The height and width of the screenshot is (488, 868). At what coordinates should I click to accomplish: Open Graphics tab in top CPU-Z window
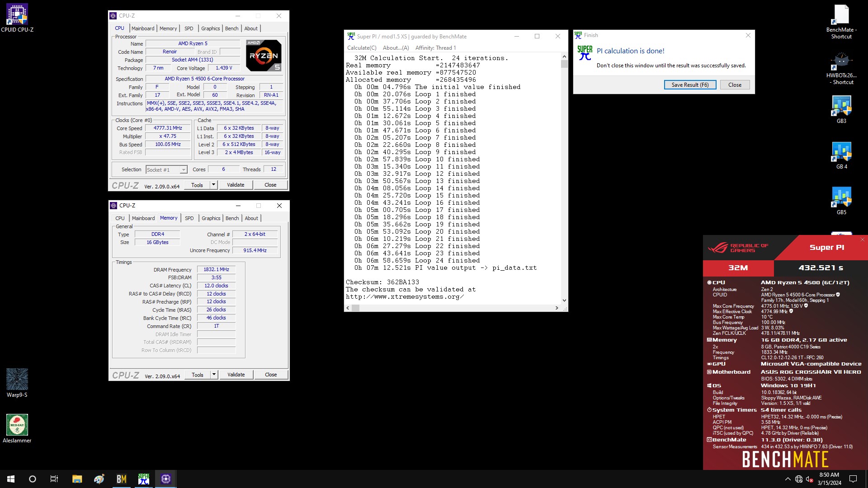(x=211, y=28)
